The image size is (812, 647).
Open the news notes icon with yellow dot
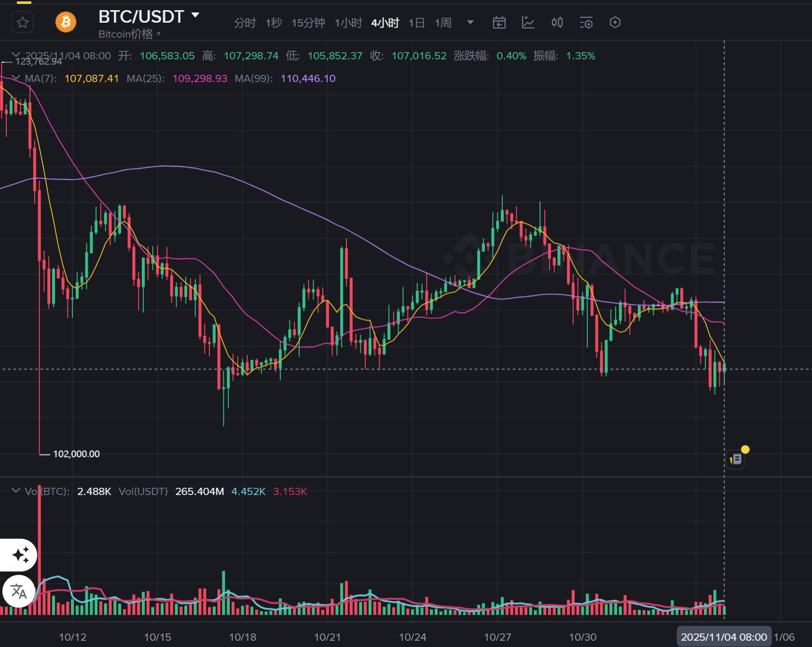click(736, 459)
